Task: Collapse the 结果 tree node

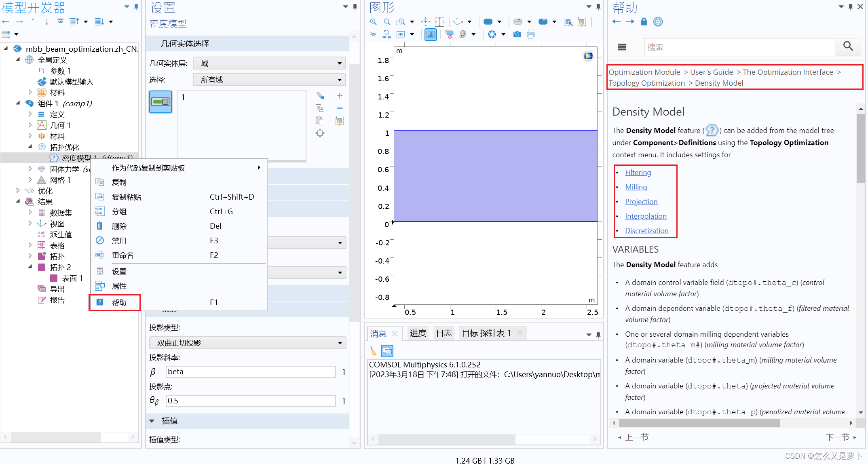Action: pyautogui.click(x=18, y=202)
